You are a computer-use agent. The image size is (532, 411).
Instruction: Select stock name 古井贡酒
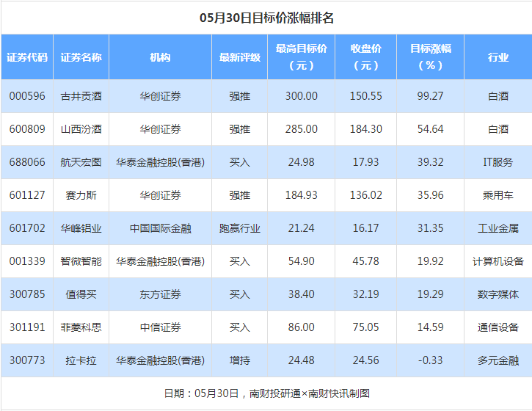(81, 96)
